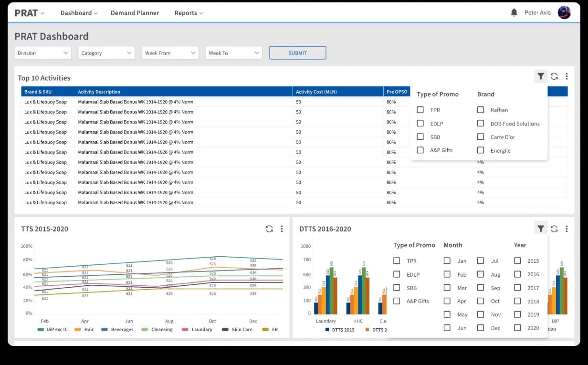The width and height of the screenshot is (588, 365).
Task: Select the Nov month checkbox
Action: [x=481, y=314]
